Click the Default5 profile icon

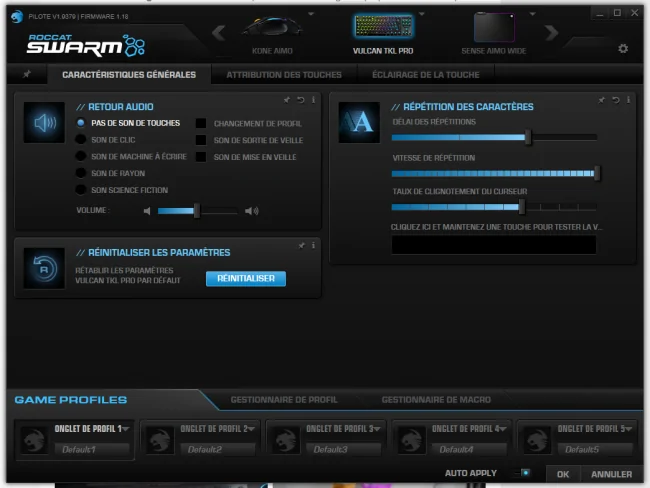[537, 440]
